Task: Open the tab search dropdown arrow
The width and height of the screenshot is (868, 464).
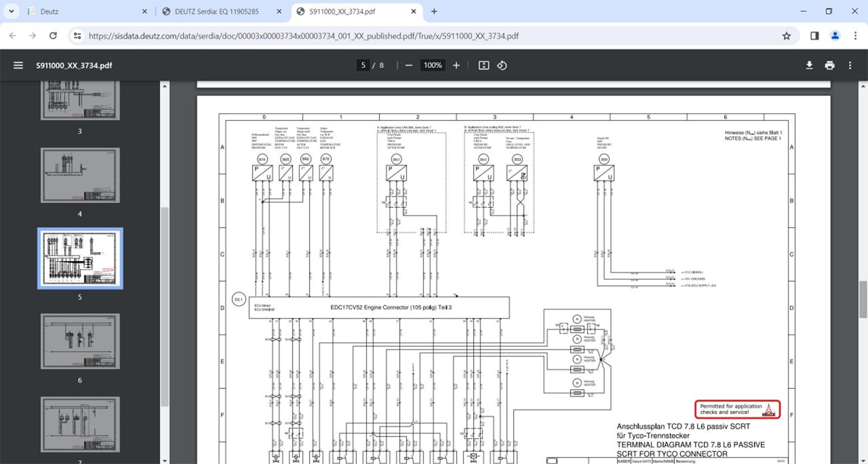Action: pos(11,11)
